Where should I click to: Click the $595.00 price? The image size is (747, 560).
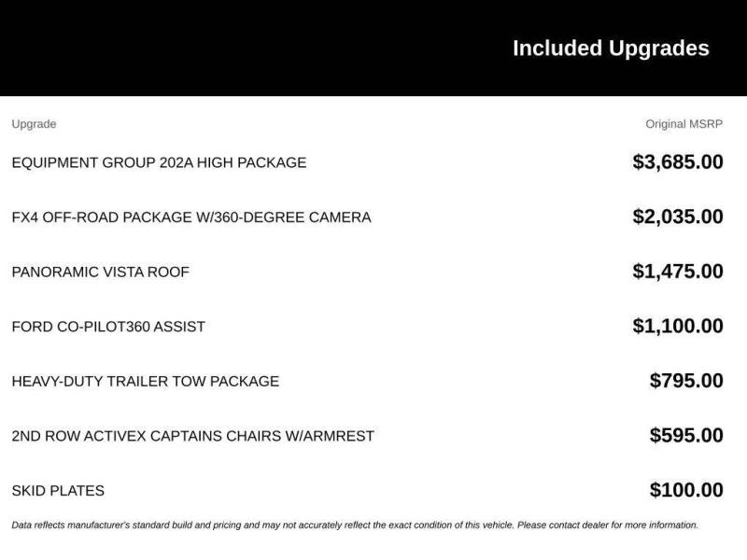point(686,436)
